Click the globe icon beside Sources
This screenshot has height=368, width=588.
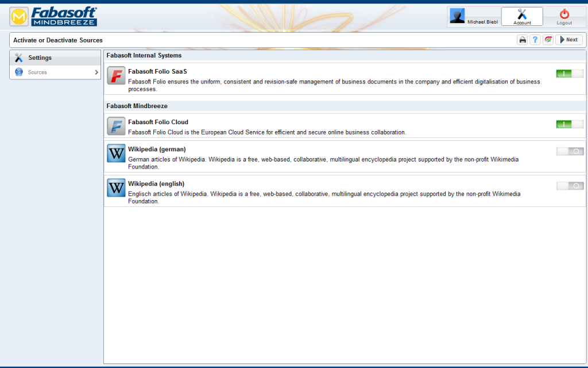(19, 72)
